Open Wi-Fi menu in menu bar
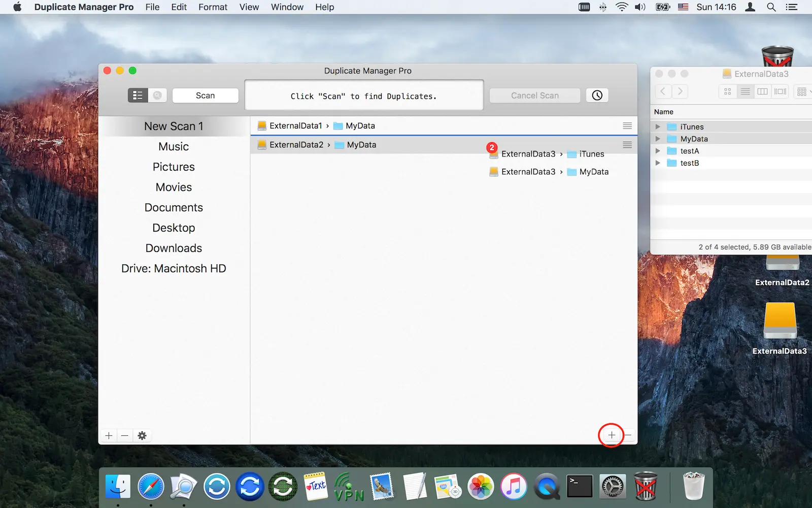 pos(621,7)
